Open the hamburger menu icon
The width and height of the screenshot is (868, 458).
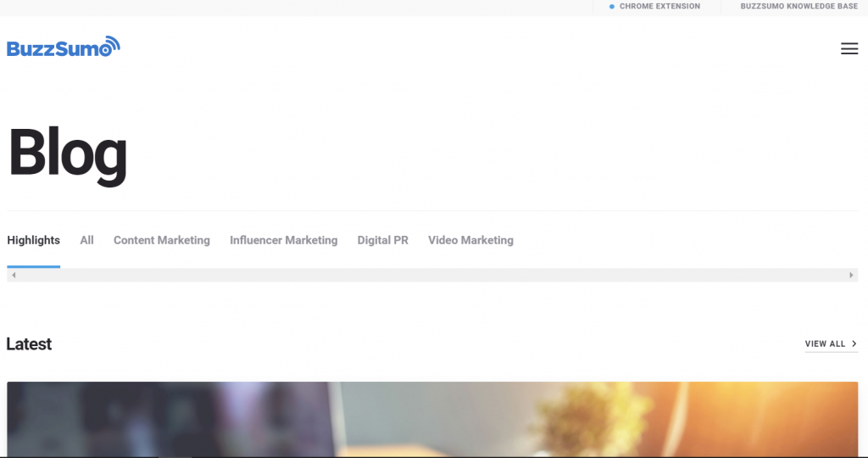click(849, 48)
